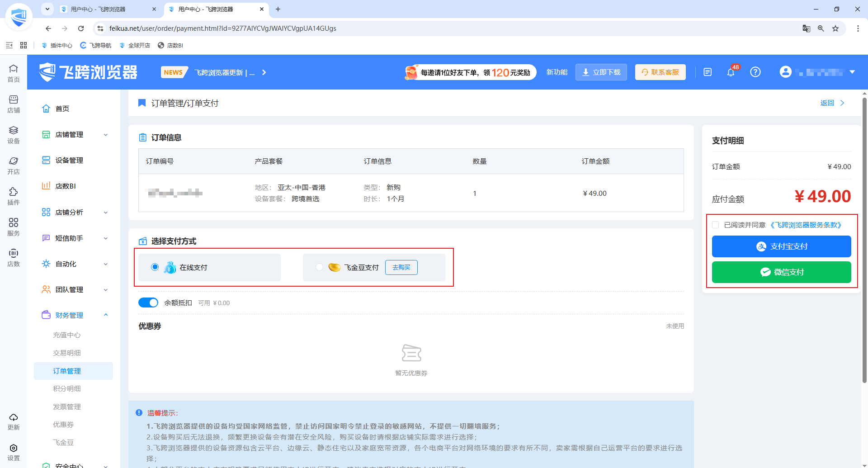Go to 交易明细 in finance submenu
868x468 pixels.
point(67,353)
